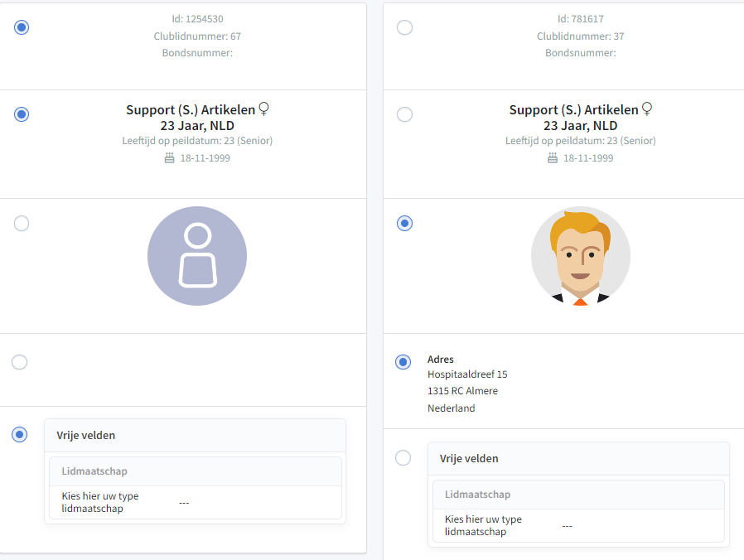Viewport: 744px width, 560px height.
Task: Click the membership type value for member 1254530
Action: tap(184, 503)
